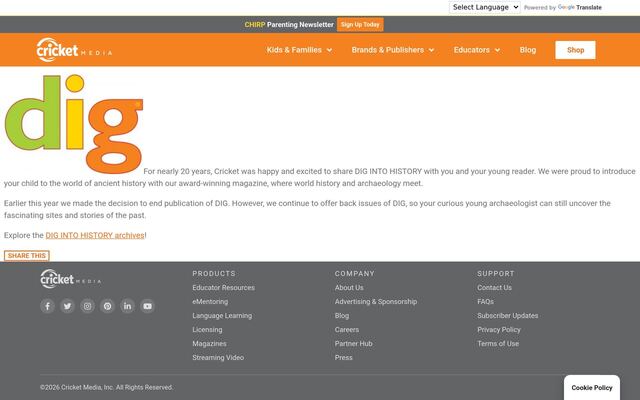Expand the Educators menu
The width and height of the screenshot is (640, 400).
[477, 50]
